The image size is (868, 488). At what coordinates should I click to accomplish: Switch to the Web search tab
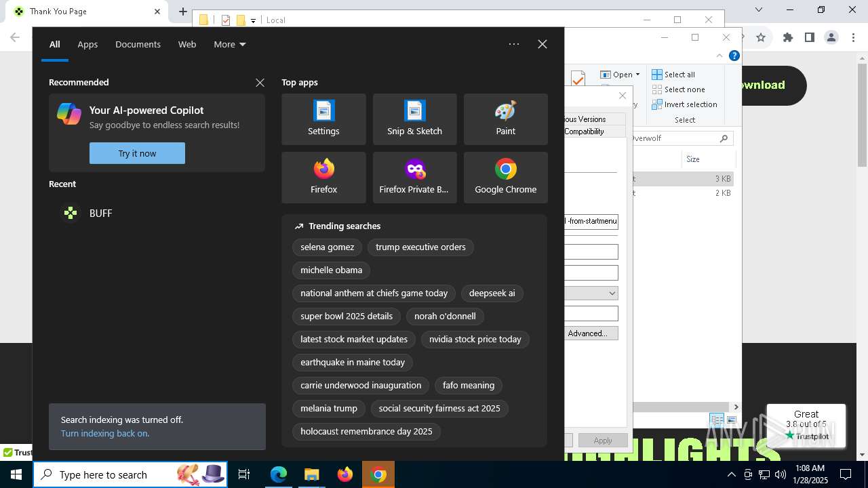187,44
